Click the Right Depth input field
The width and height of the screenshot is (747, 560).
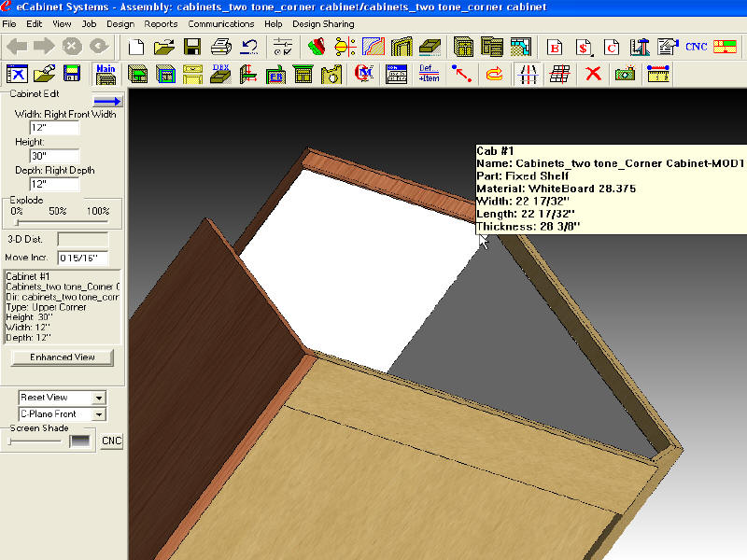[54, 184]
